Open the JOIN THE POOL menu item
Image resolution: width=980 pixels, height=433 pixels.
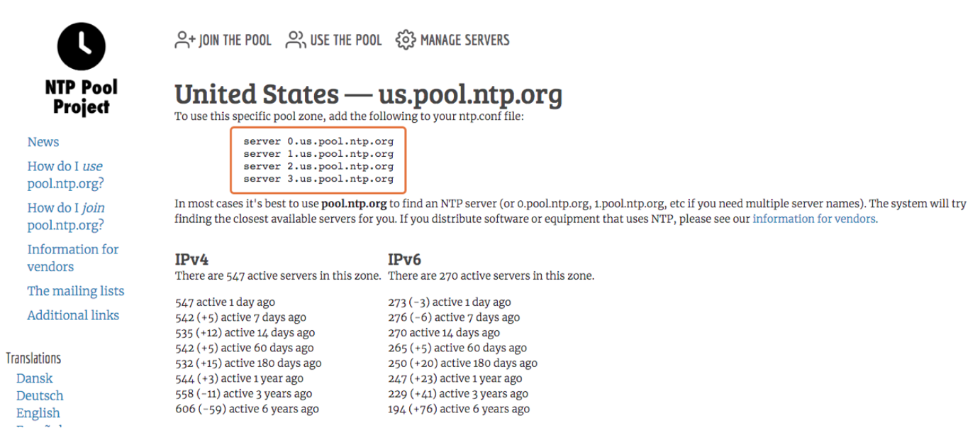click(x=223, y=40)
